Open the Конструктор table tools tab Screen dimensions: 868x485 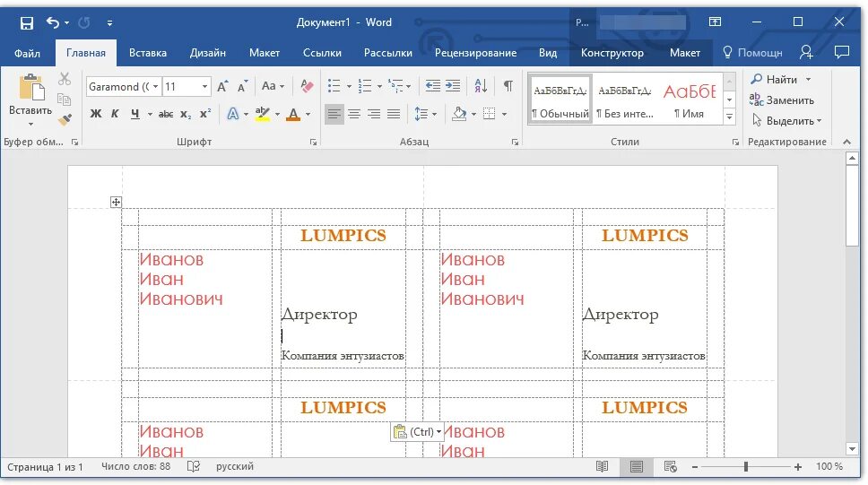(x=612, y=53)
